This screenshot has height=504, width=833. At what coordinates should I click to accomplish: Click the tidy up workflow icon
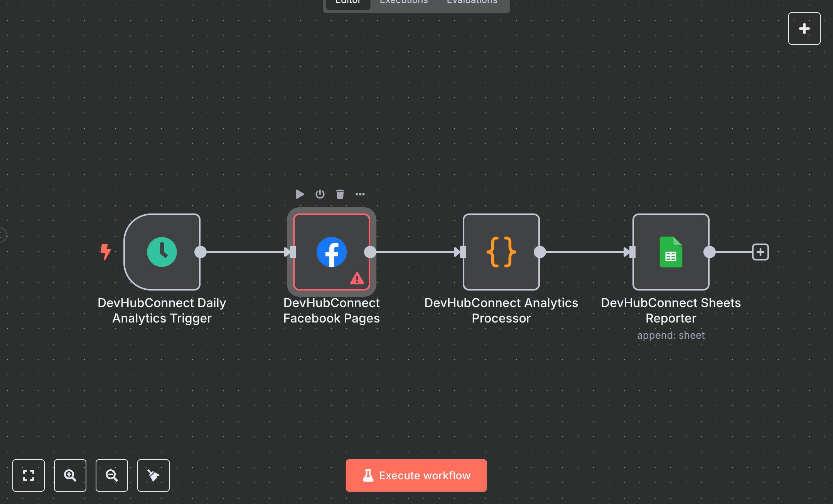[x=153, y=475]
